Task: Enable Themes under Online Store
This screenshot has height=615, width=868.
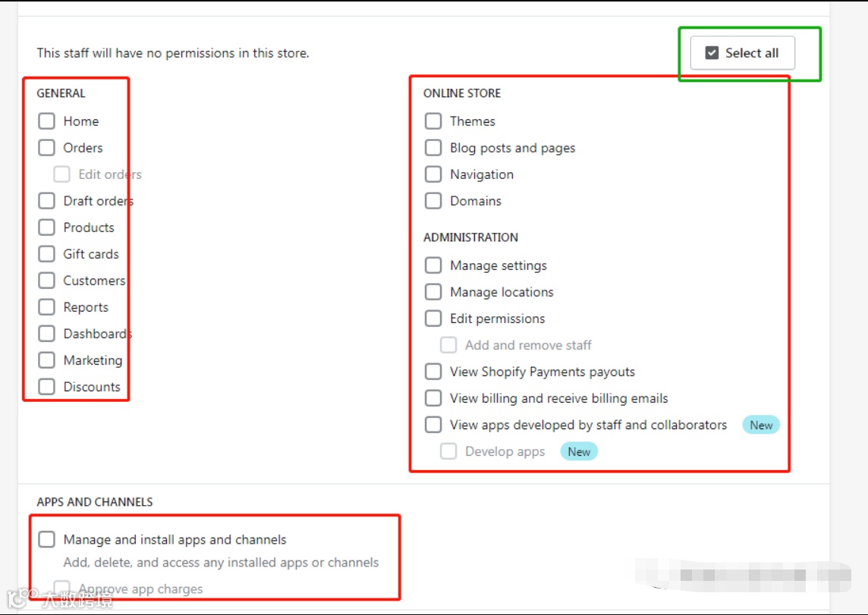Action: pyautogui.click(x=433, y=121)
